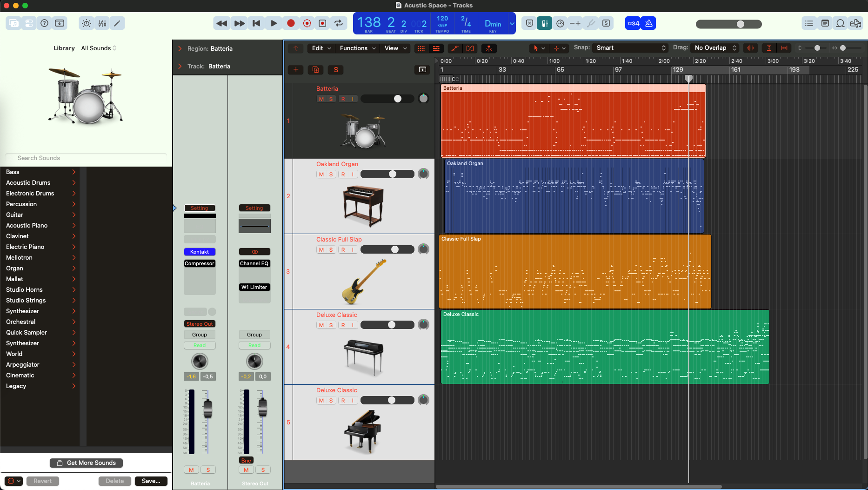Open the List Editors icon
This screenshot has width=868, height=490.
click(x=809, y=23)
